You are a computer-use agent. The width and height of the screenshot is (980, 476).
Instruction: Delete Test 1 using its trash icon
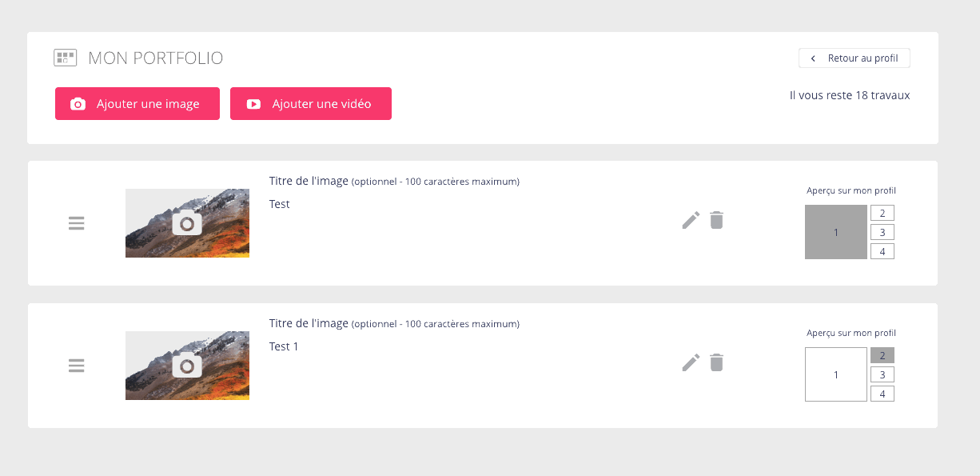click(x=717, y=362)
